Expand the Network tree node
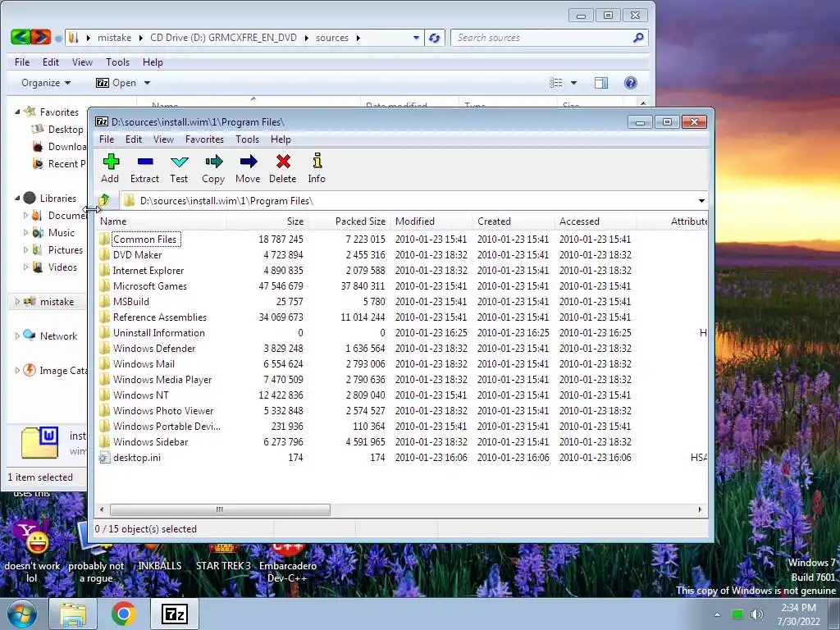 17,336
